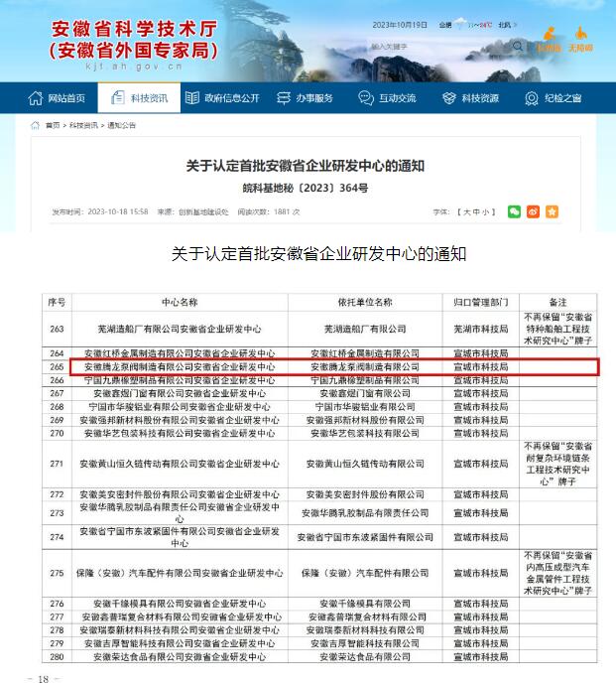
Task: Open 办事服务 menu item
Action: point(314,98)
